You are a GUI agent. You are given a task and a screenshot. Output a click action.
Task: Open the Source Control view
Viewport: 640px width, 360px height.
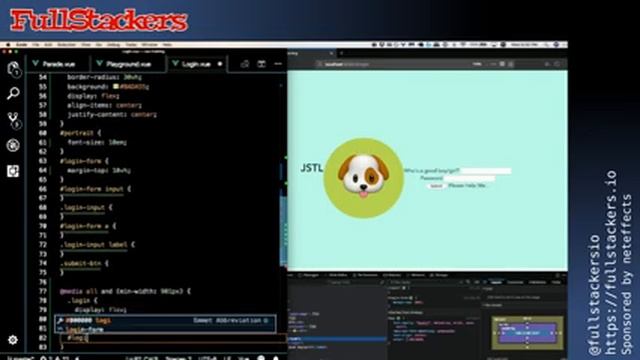coord(13,120)
